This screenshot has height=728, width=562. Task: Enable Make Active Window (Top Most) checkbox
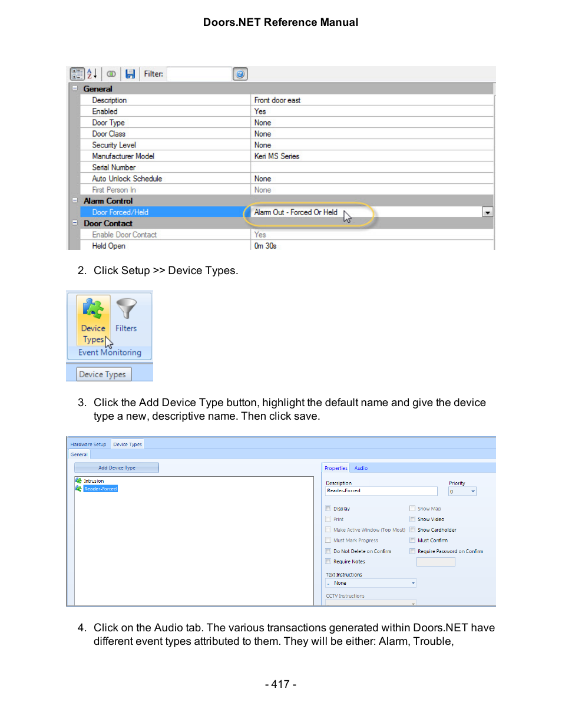[x=328, y=530]
